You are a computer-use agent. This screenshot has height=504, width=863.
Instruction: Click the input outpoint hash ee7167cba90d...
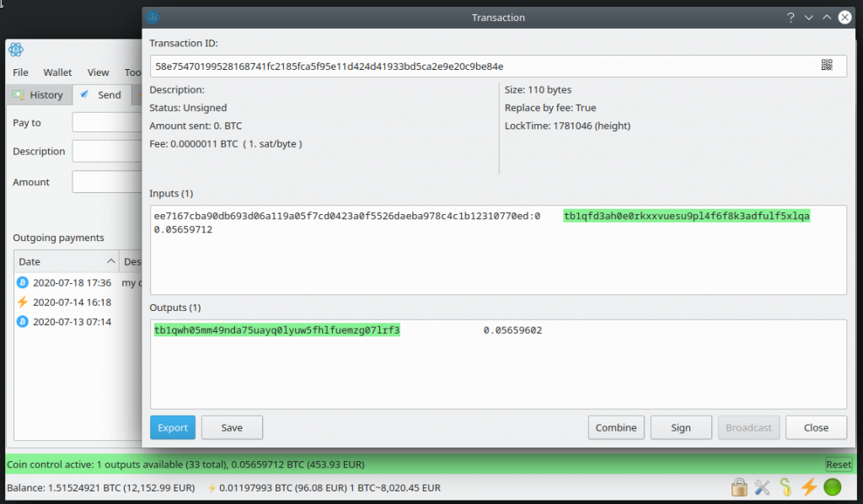click(x=347, y=216)
